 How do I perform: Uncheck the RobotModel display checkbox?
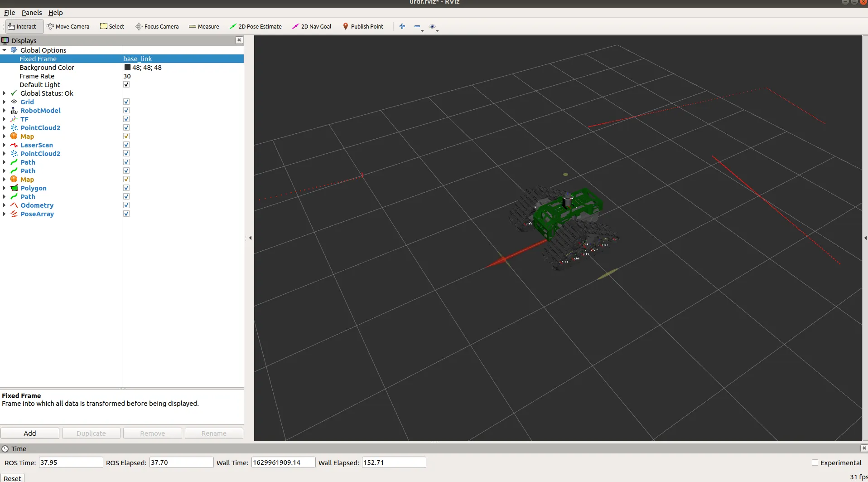point(126,111)
